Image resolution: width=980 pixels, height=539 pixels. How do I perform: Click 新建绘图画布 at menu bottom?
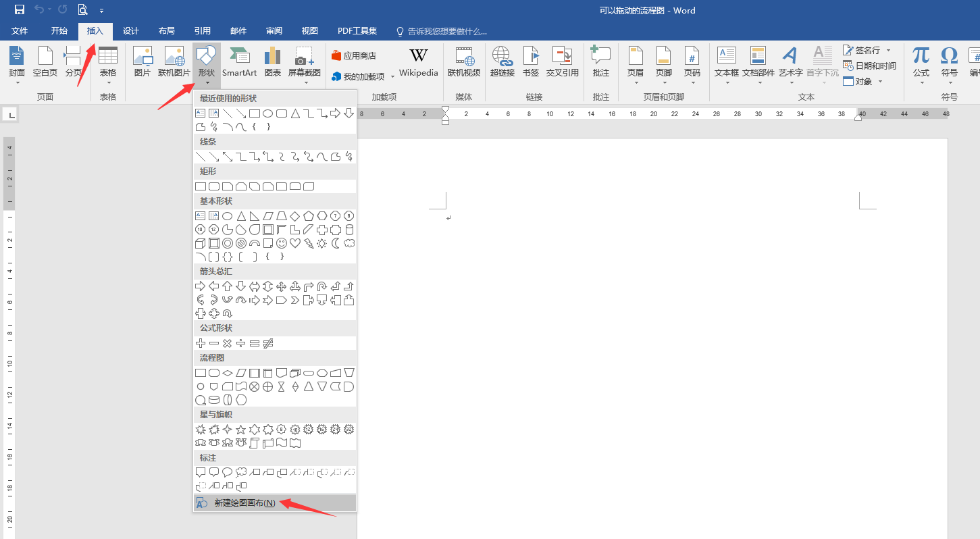click(274, 503)
